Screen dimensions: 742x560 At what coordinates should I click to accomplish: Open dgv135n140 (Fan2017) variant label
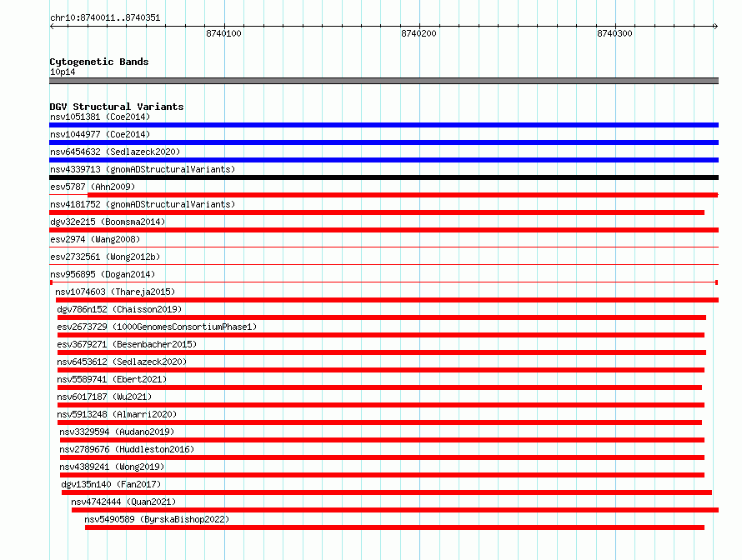[111, 484]
